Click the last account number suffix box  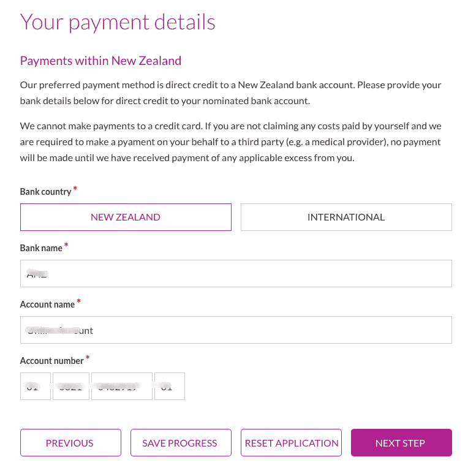(x=170, y=387)
